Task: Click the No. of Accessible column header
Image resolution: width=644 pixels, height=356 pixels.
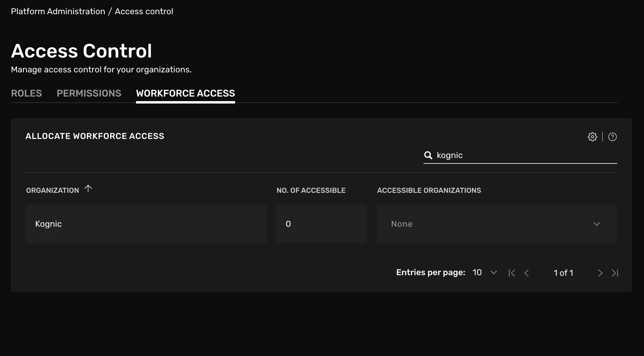Action: coord(311,190)
